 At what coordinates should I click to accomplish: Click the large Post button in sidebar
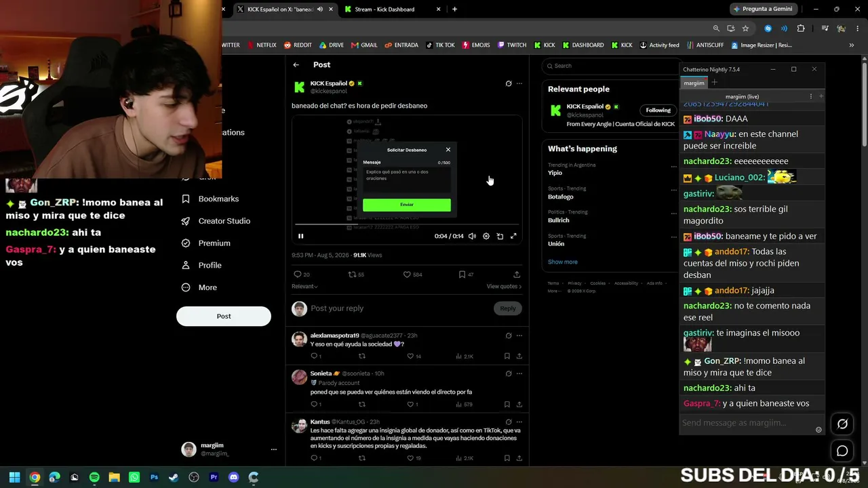(224, 316)
